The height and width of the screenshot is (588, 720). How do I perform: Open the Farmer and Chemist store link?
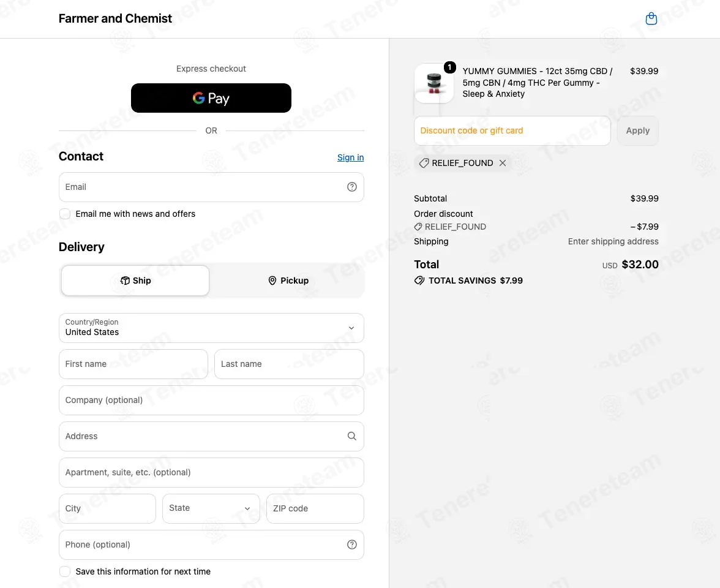tap(115, 19)
